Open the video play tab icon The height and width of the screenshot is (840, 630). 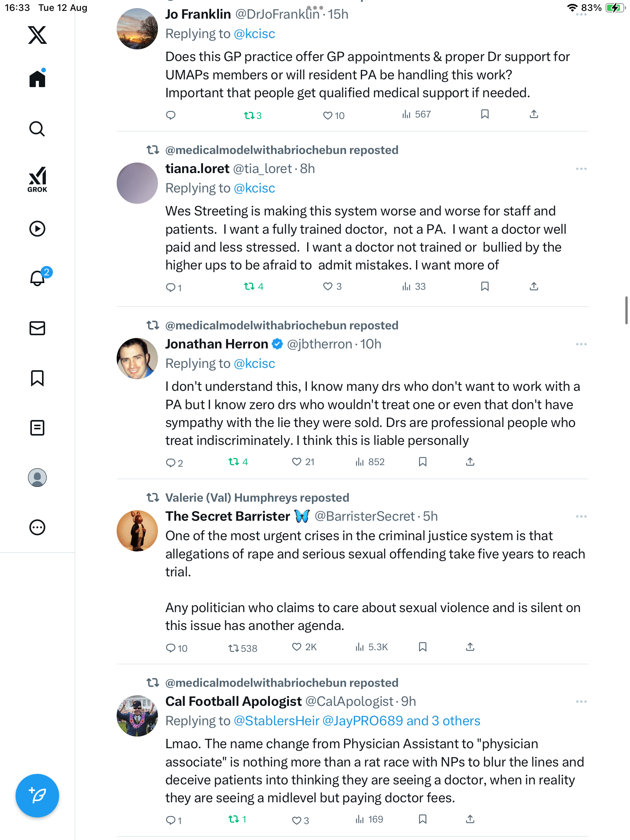tap(37, 229)
